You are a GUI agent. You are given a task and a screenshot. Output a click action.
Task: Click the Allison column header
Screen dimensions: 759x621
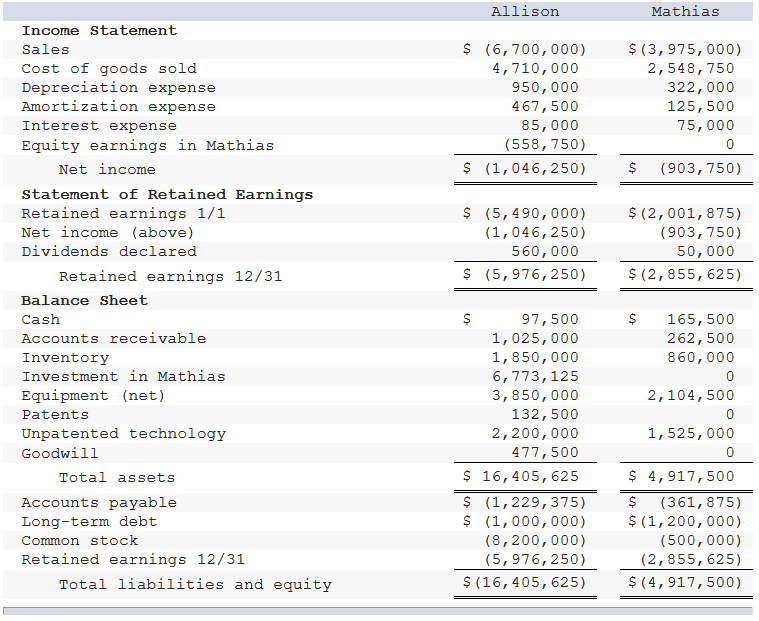coord(525,12)
